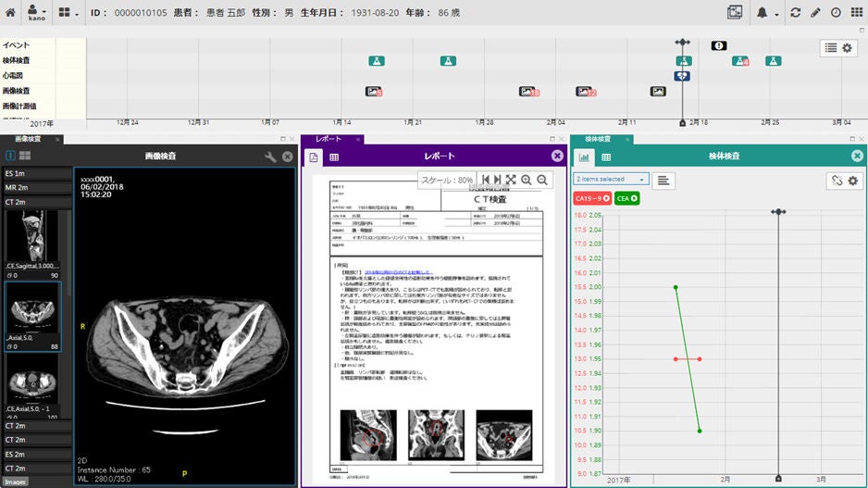
Task: Open the 2 items selected dropdown
Action: pos(611,179)
